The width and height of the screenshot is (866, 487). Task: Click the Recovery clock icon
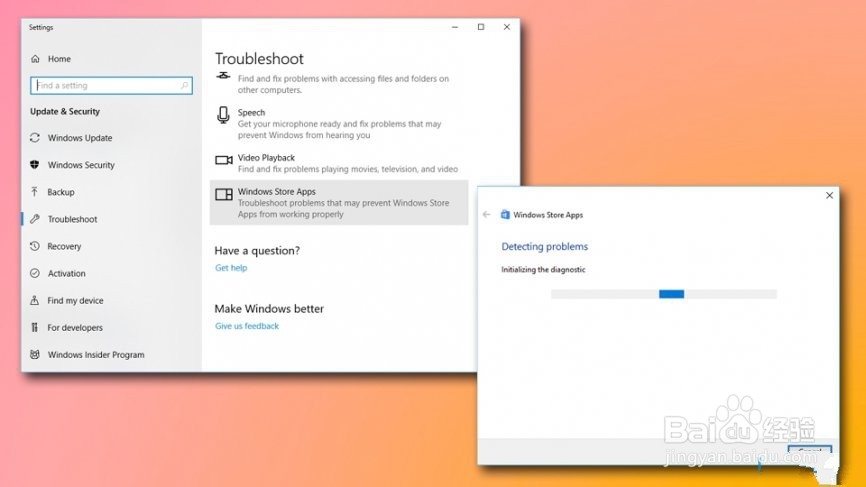coord(35,246)
